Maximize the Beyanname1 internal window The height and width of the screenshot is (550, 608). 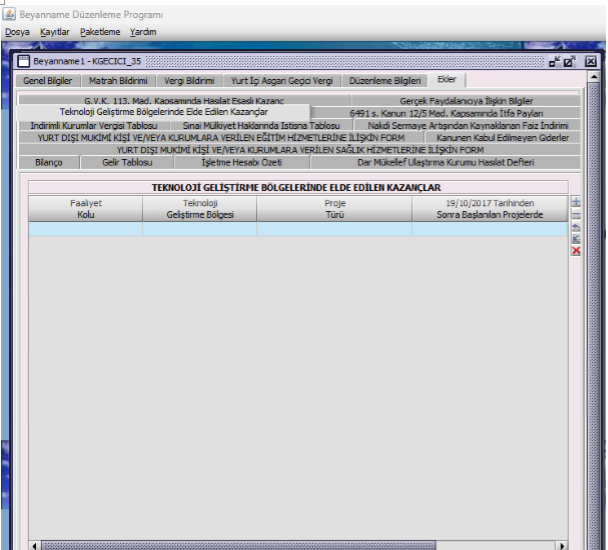[569, 62]
